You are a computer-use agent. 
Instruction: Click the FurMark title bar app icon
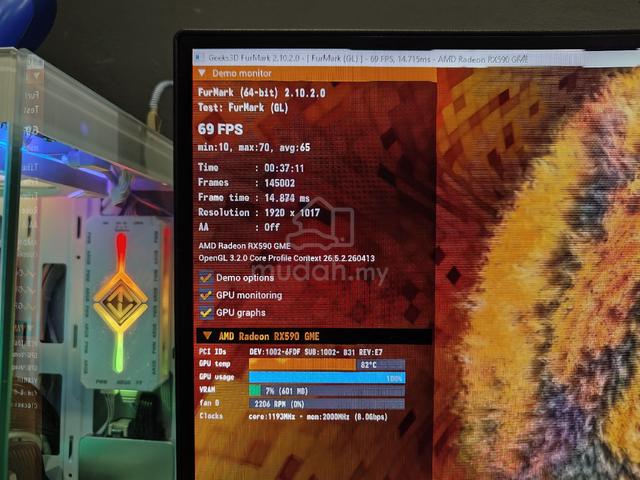pos(198,58)
